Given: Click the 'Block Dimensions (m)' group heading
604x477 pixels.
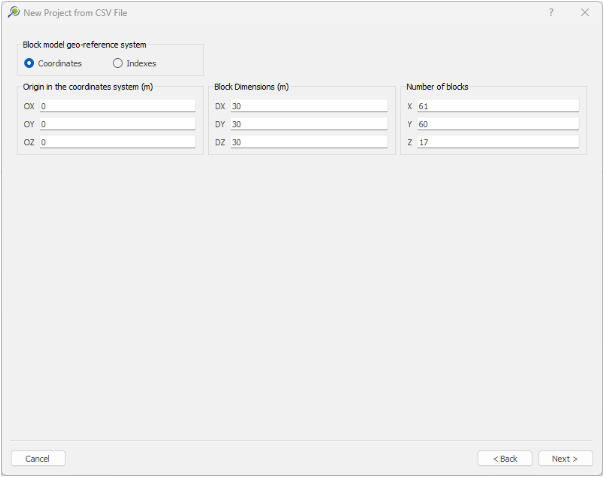Looking at the screenshot, I should pos(252,87).
